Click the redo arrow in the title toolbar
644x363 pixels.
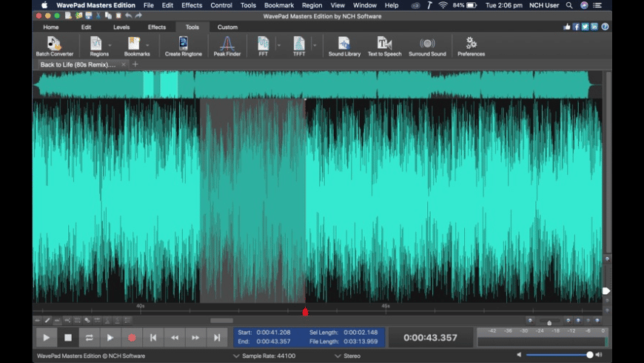pos(138,16)
